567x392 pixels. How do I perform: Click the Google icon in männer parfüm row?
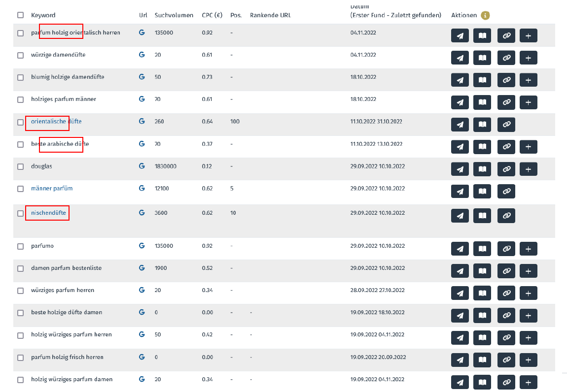[x=142, y=188]
